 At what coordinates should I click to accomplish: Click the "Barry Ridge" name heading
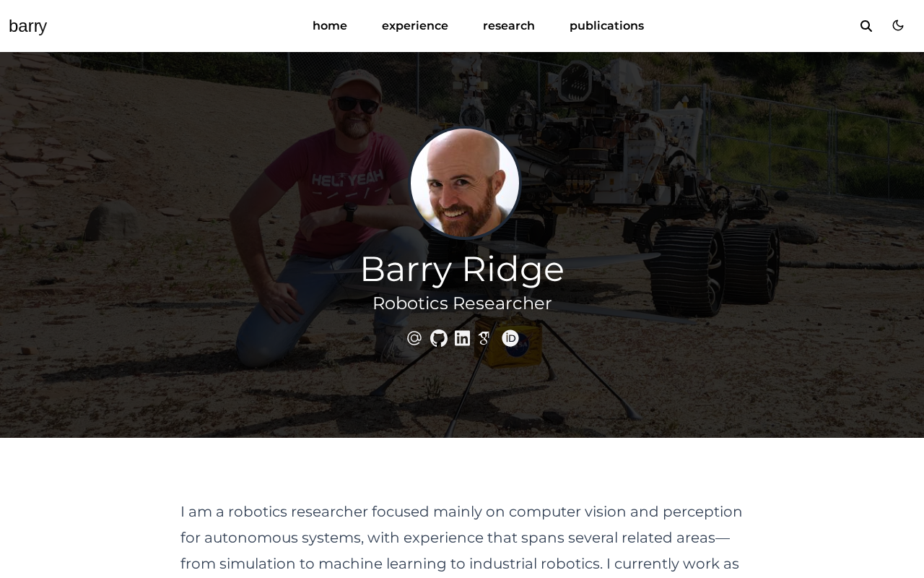click(462, 269)
